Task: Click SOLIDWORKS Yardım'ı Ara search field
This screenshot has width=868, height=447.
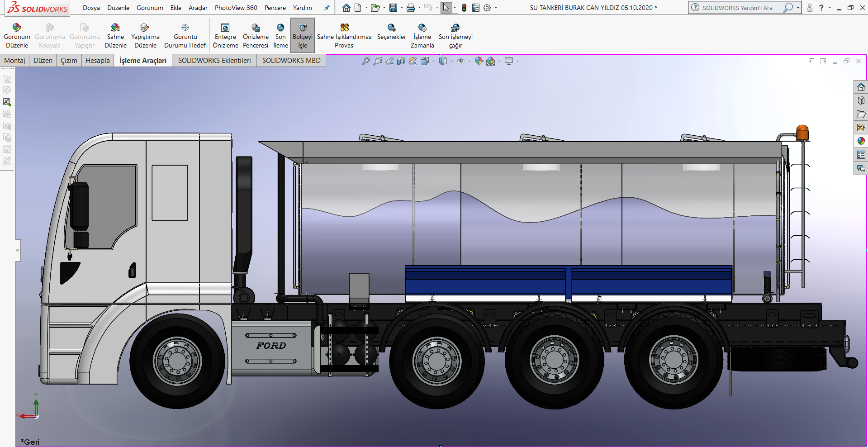Action: pos(737,8)
